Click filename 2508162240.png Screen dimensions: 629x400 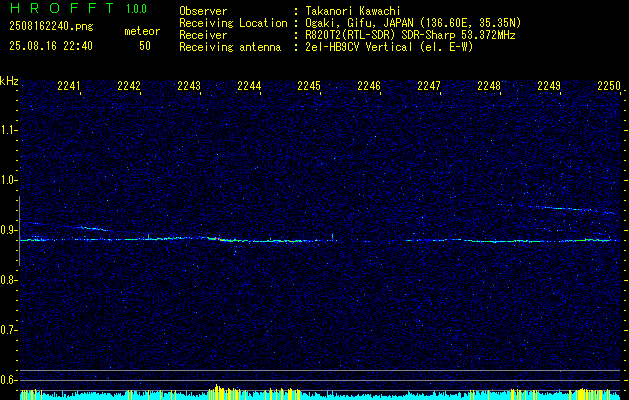coord(51,27)
